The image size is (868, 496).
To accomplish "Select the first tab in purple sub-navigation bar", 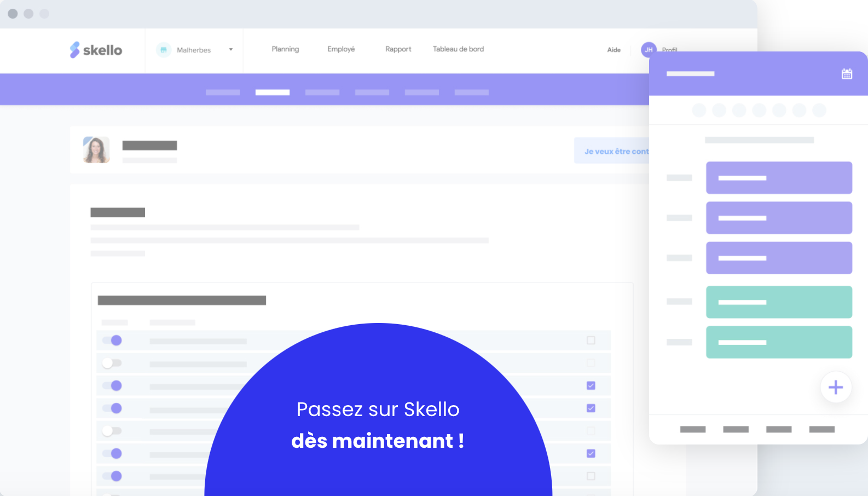I will click(223, 93).
